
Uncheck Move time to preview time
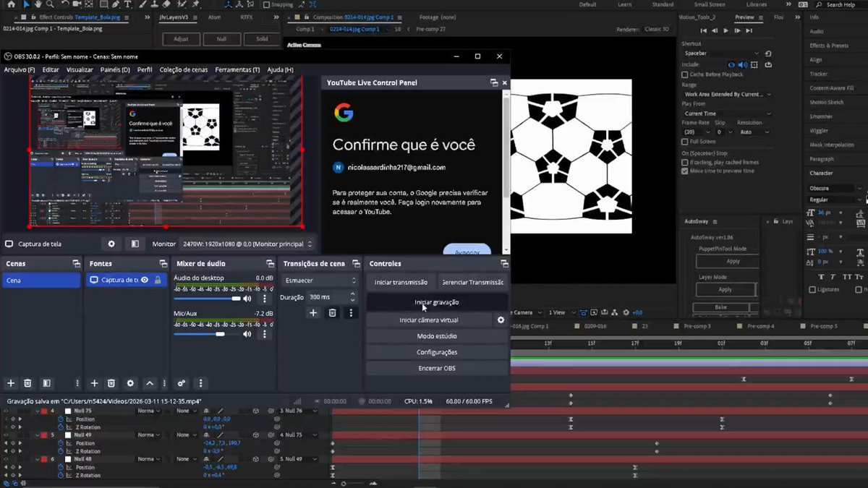(x=685, y=171)
